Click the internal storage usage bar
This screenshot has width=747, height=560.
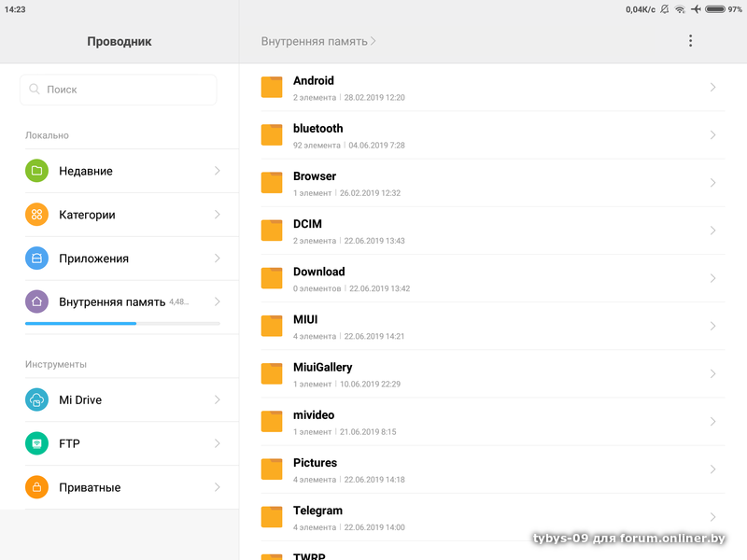click(122, 324)
